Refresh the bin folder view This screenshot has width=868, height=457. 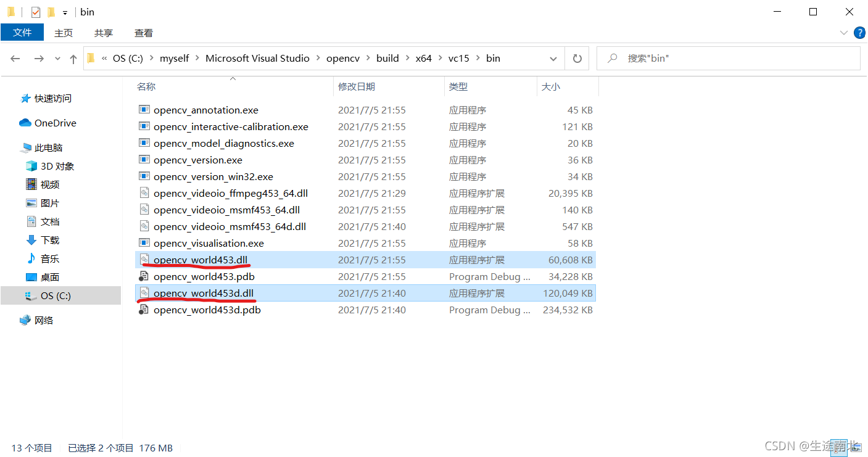click(x=577, y=59)
